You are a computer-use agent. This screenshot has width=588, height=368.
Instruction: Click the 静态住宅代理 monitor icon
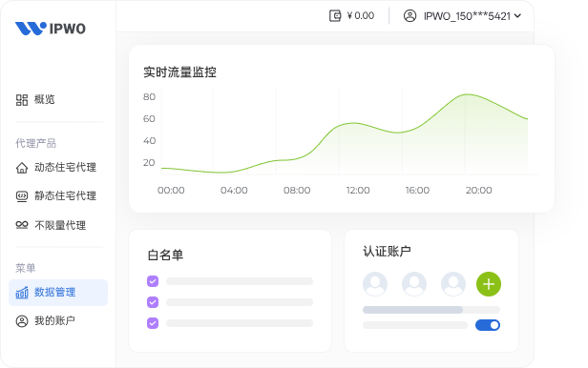point(22,196)
